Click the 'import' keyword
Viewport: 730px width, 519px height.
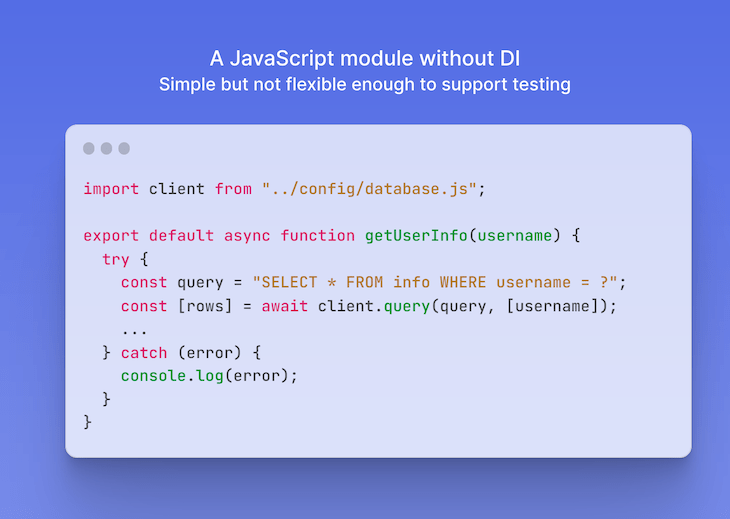(x=111, y=189)
